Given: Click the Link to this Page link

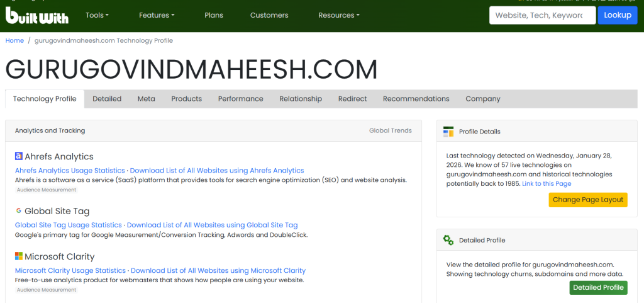Looking at the screenshot, I should pyautogui.click(x=547, y=184).
